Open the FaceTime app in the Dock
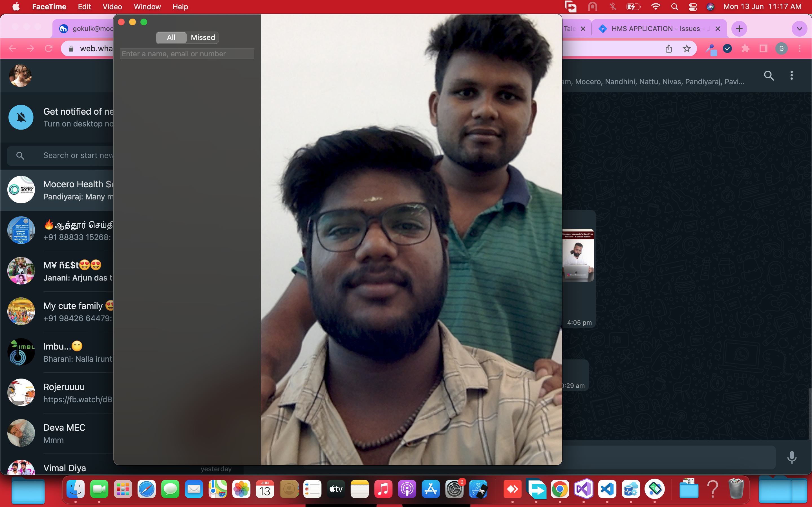This screenshot has height=507, width=812. point(99,490)
